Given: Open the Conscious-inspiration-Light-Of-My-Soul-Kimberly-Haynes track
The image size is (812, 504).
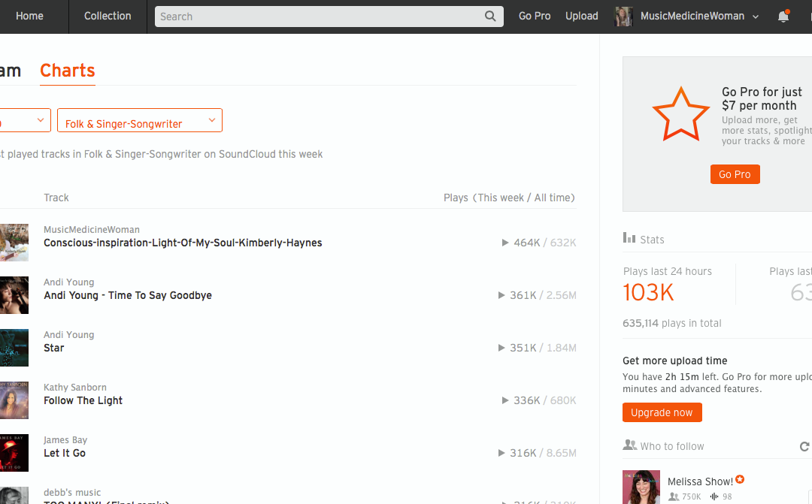Looking at the screenshot, I should pyautogui.click(x=183, y=243).
